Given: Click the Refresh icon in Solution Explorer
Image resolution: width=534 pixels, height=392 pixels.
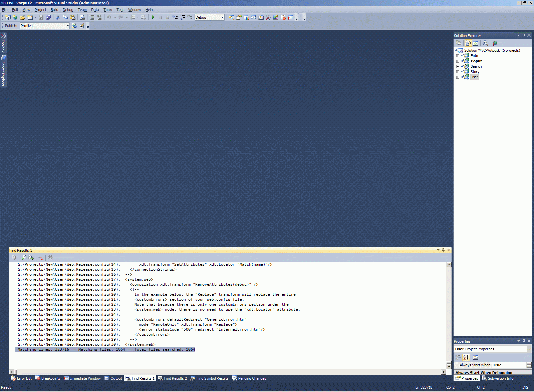Looking at the screenshot, I should click(476, 43).
